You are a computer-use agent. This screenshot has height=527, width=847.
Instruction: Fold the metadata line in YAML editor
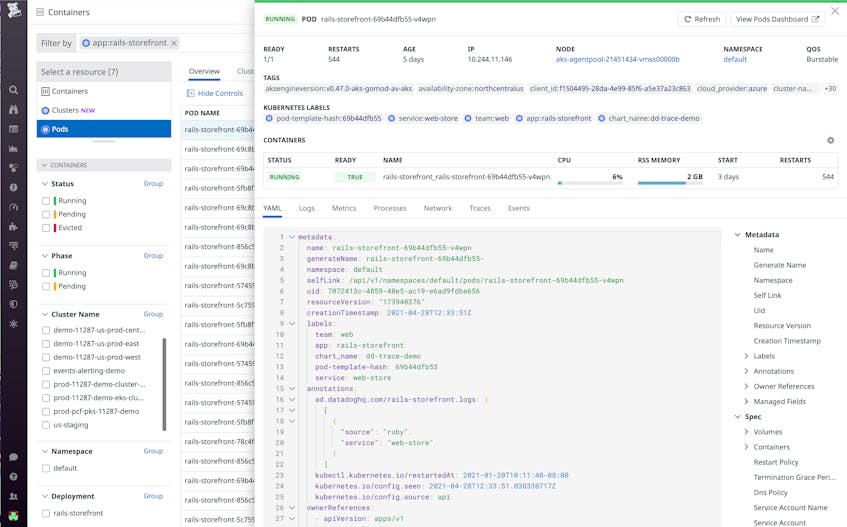(292, 237)
